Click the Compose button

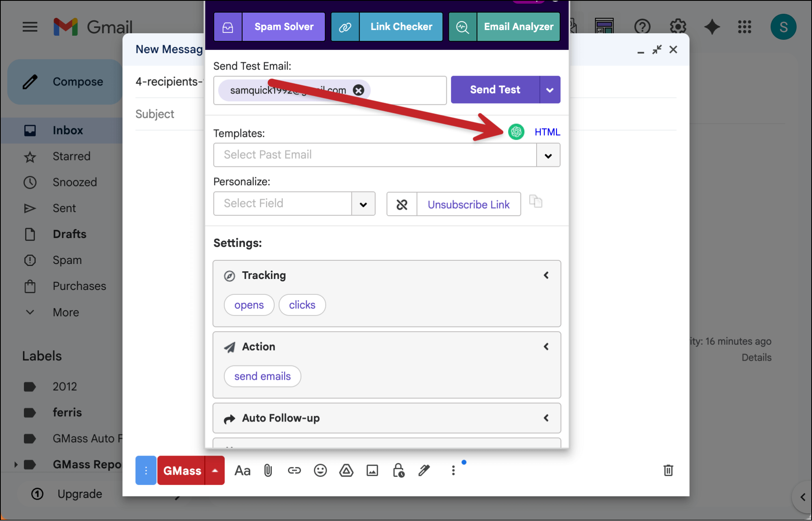(x=65, y=82)
